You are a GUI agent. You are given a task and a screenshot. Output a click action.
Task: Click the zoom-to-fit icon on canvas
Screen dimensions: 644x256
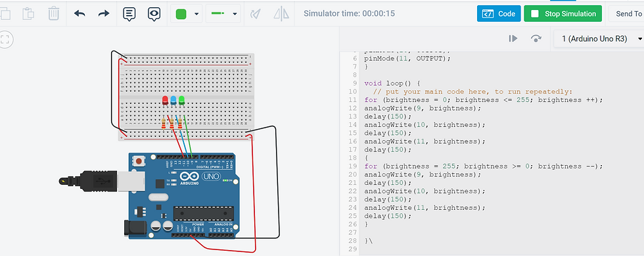(5, 40)
